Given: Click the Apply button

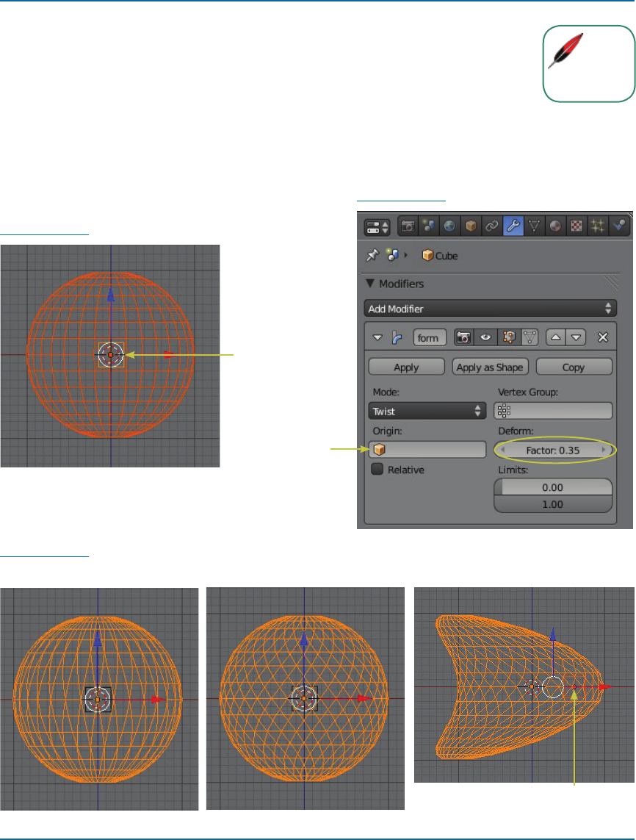Looking at the screenshot, I should coord(406,367).
